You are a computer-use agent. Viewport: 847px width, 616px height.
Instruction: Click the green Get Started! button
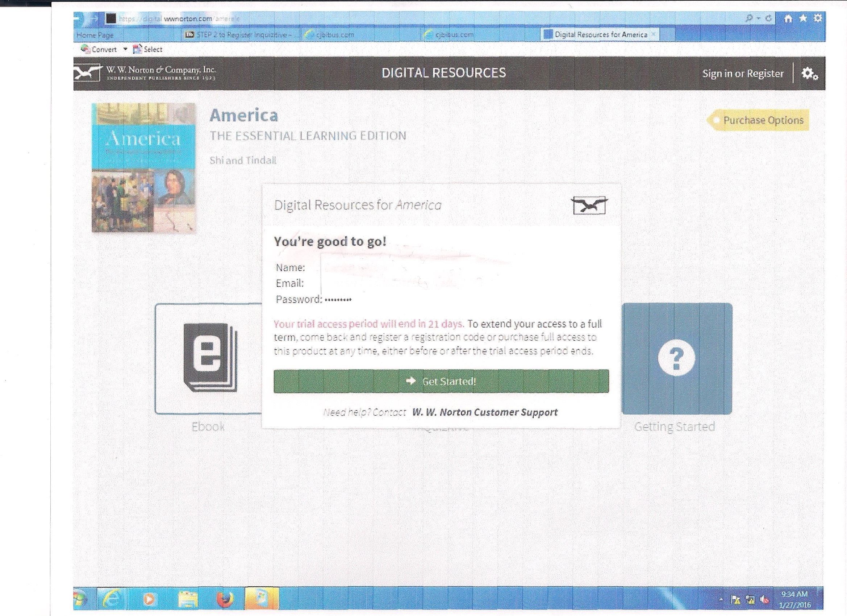[x=441, y=381]
